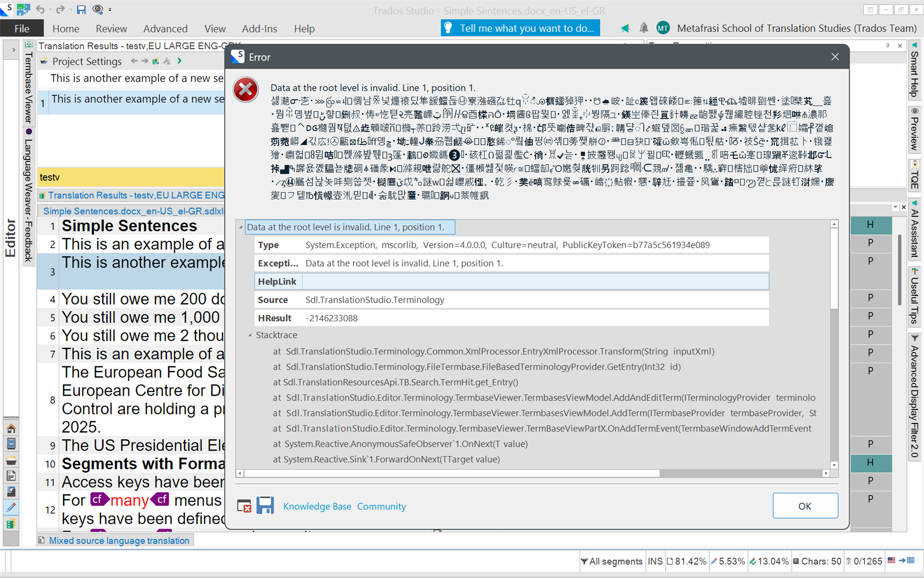
Task: Switch to the Advanced ribbon tab
Action: 165,28
